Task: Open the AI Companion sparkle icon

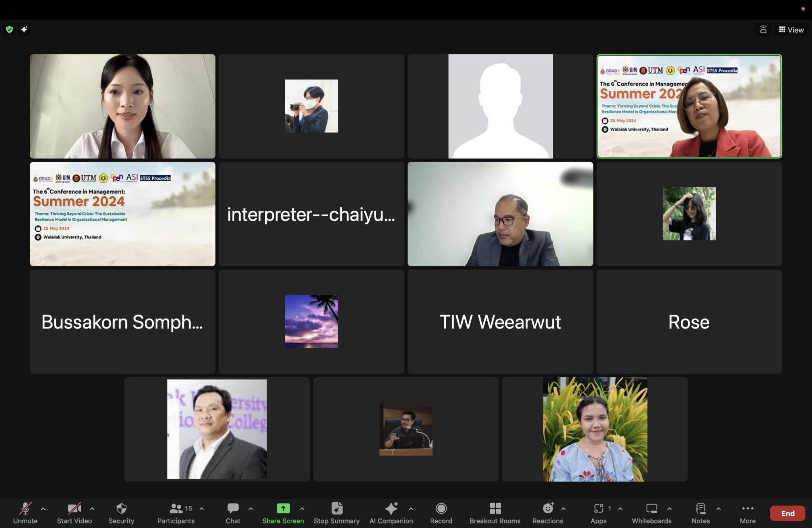Action: 391,509
